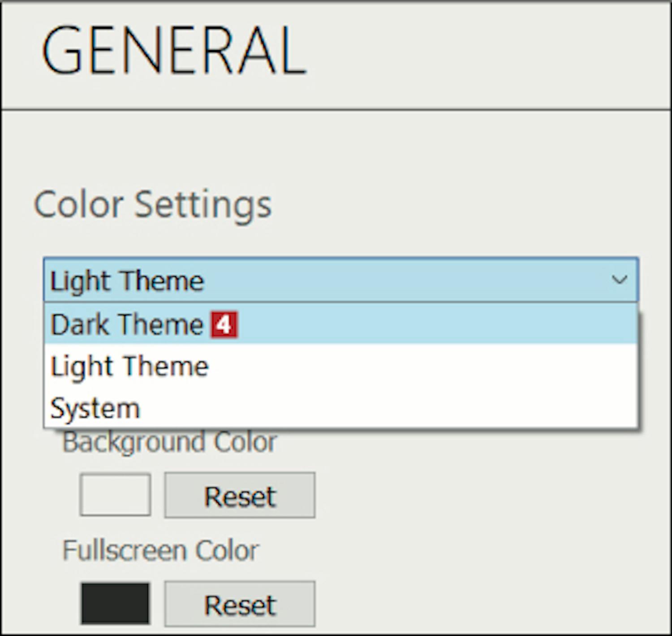Click the red number 4 badge
The height and width of the screenshot is (636, 672).
[224, 324]
